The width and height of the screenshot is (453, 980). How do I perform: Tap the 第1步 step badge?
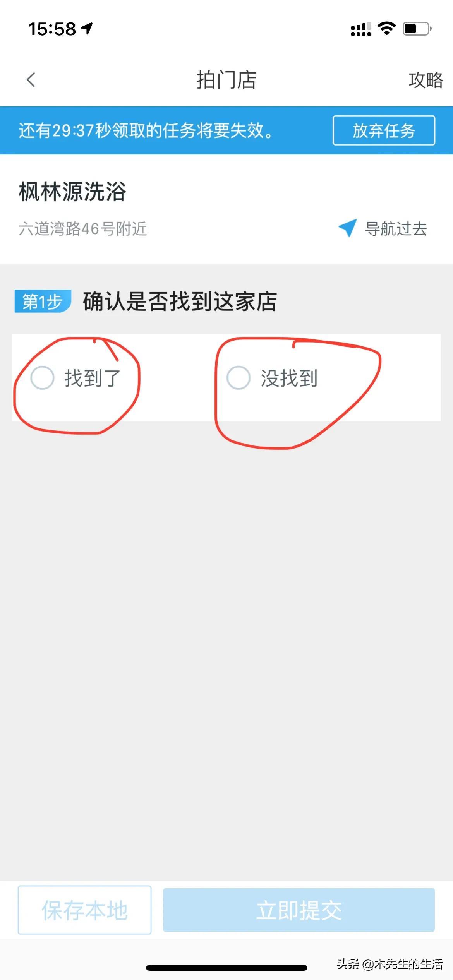tap(43, 301)
